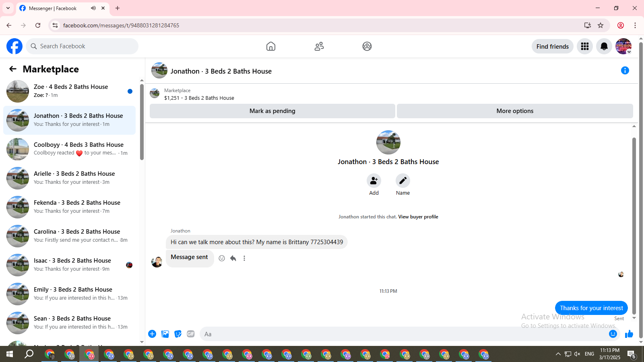
Task: Click the address bar URL
Action: (121, 25)
